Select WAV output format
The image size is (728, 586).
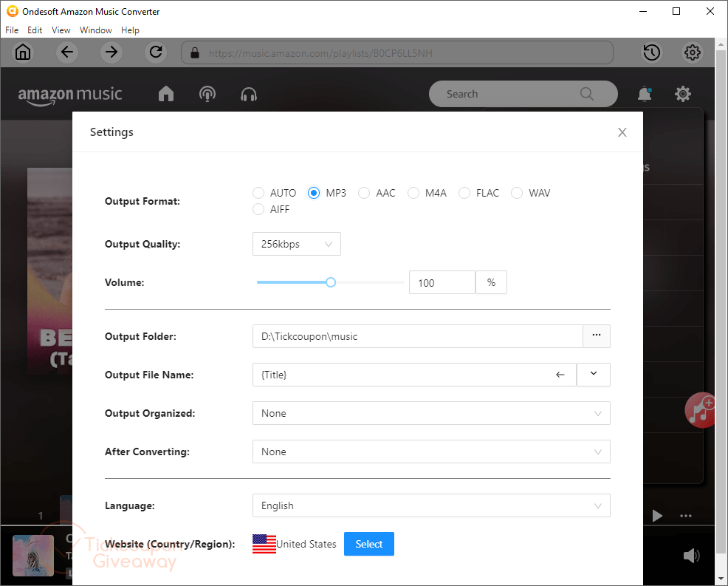(517, 193)
